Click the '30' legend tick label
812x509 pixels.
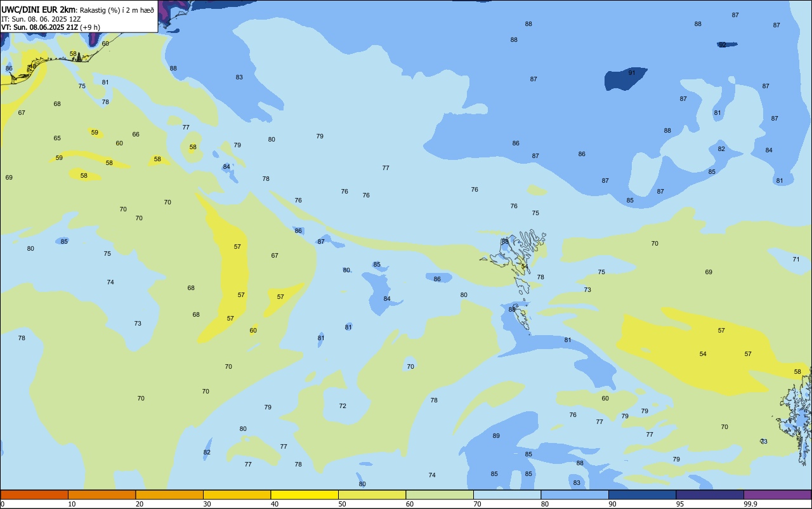(207, 504)
